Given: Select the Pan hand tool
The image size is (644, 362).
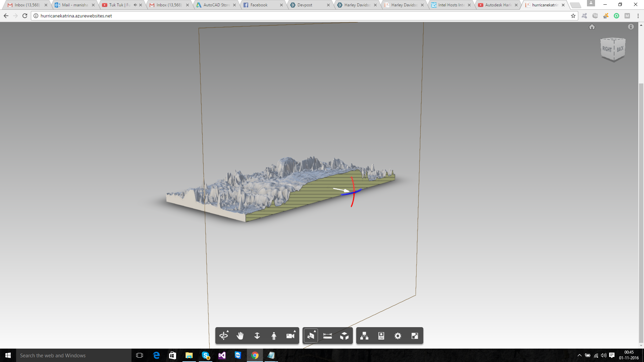Looking at the screenshot, I should (x=240, y=336).
